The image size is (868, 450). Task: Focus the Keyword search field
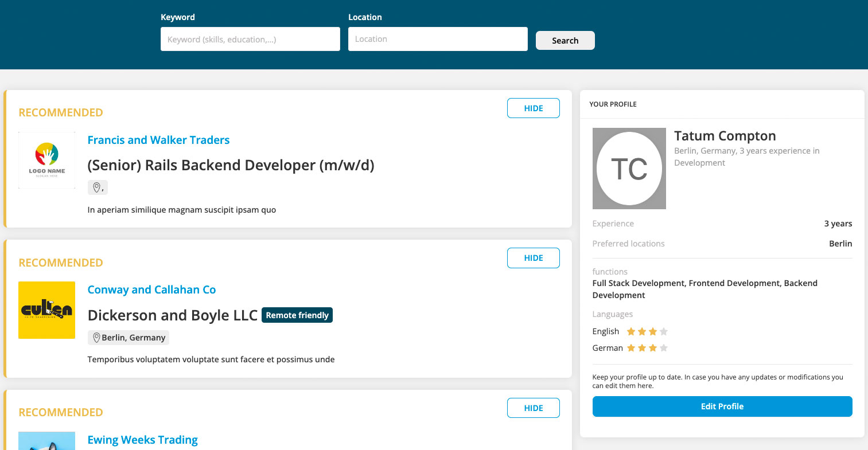pyautogui.click(x=250, y=39)
